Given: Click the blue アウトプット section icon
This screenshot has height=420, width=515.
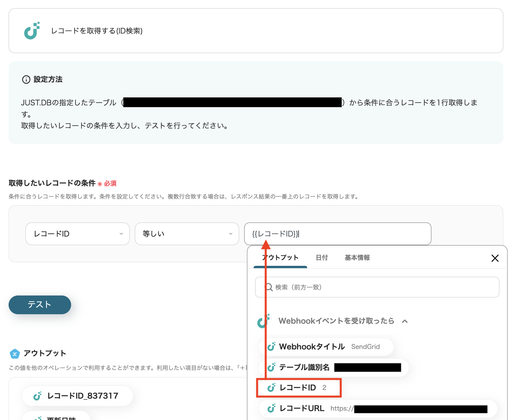Looking at the screenshot, I should point(14,354).
